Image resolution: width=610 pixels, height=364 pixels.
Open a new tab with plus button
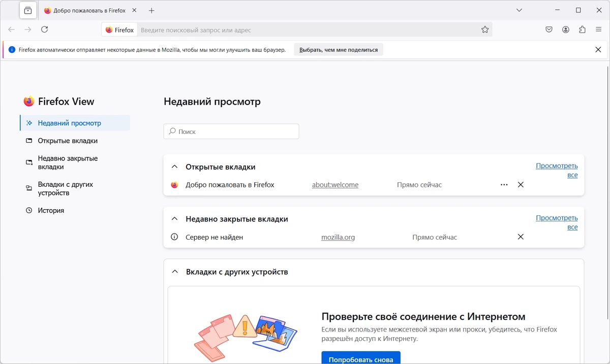point(151,10)
